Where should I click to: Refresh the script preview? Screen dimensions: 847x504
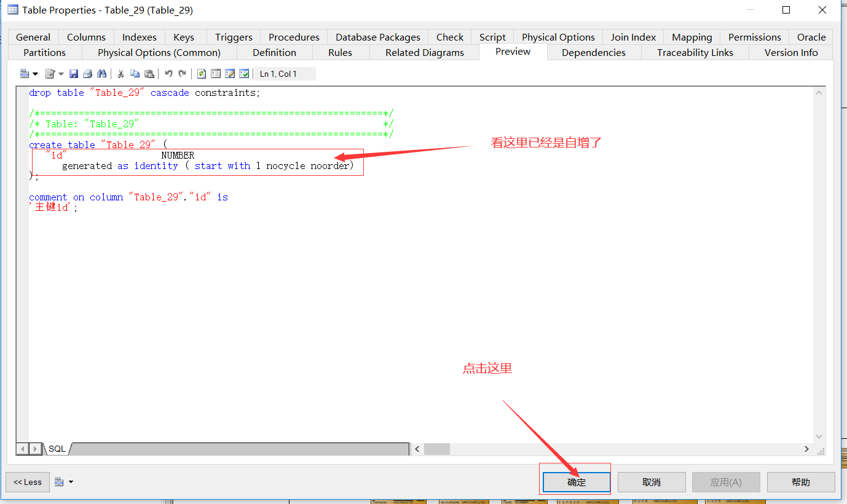(202, 73)
